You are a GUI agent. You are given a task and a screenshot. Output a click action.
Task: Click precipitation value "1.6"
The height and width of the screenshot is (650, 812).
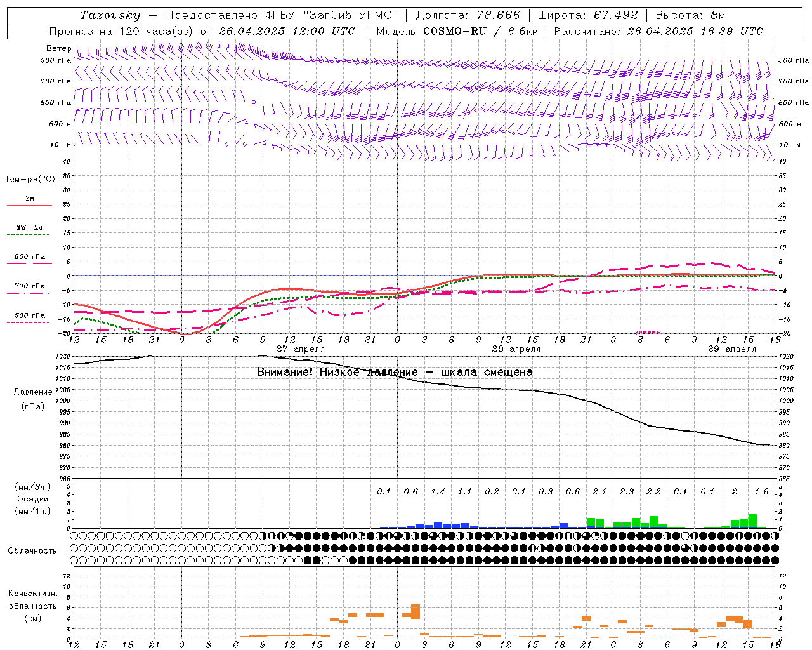point(761,491)
